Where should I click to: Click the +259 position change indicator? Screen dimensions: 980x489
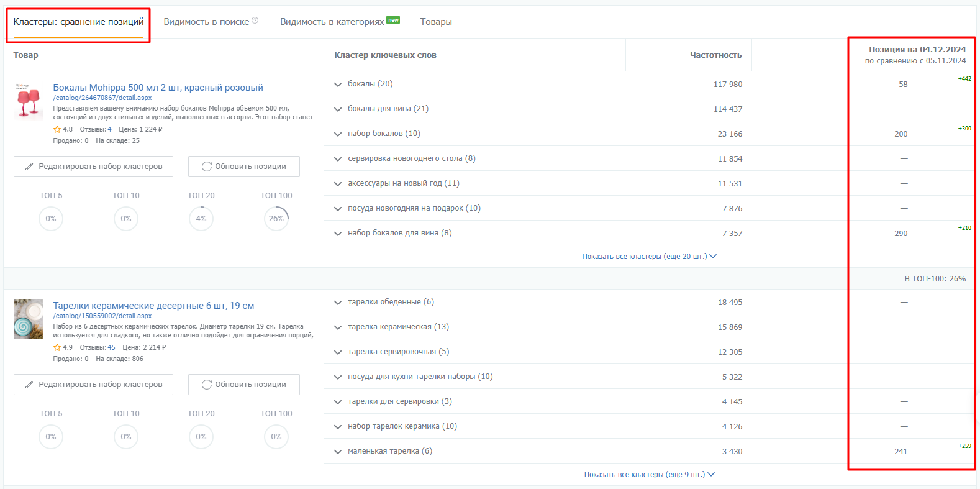(964, 446)
